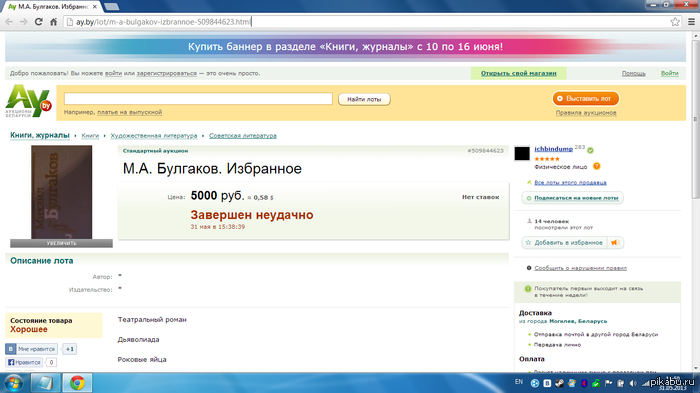Click the Facebook "Нравится" like button
The height and width of the screenshot is (393, 700).
click(x=25, y=362)
